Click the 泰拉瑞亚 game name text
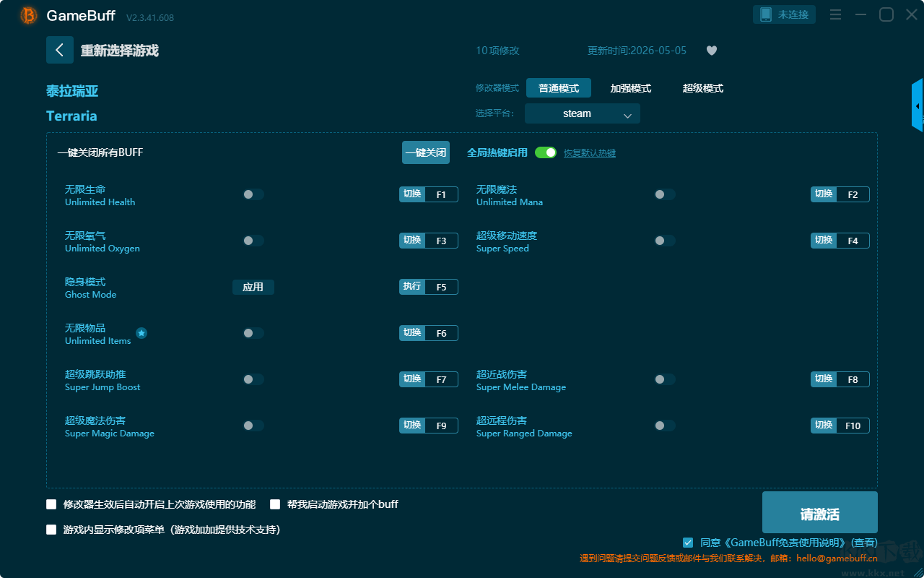Screen dimensions: 924x578 [72, 91]
